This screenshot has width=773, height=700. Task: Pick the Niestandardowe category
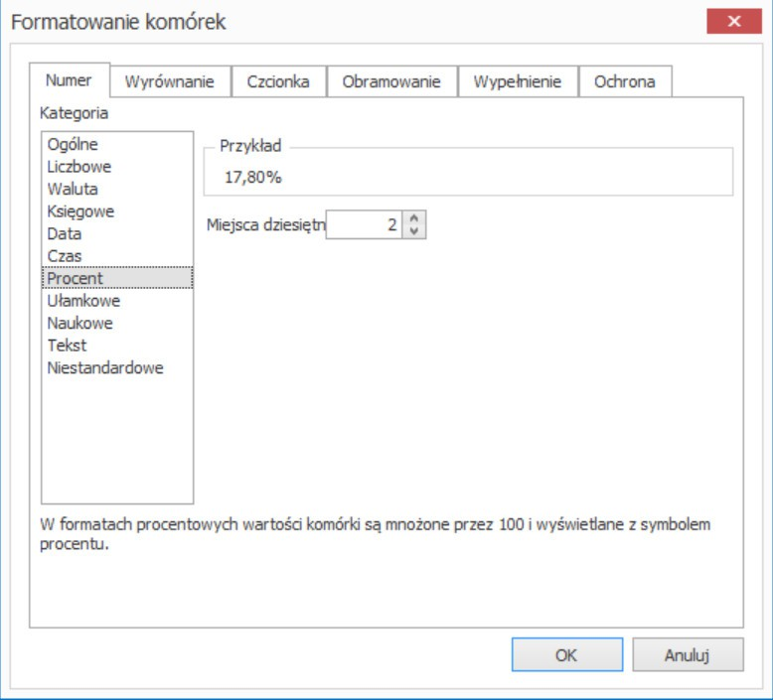tap(105, 368)
